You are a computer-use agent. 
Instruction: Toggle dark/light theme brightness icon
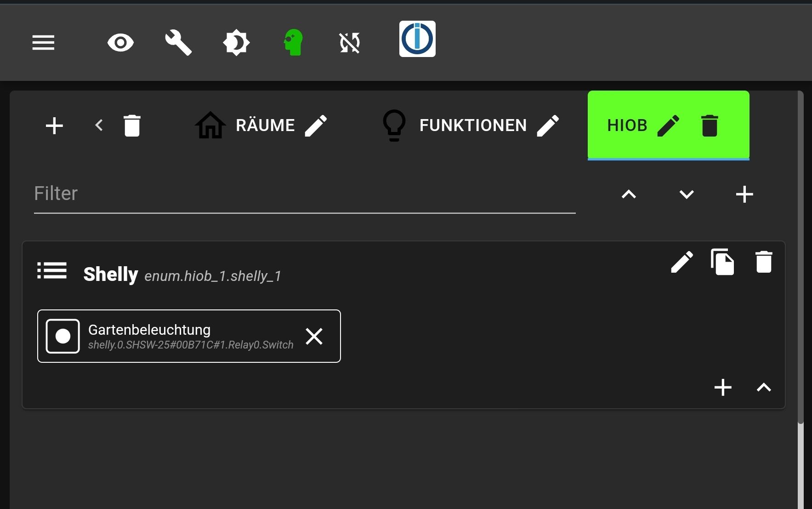click(x=236, y=43)
